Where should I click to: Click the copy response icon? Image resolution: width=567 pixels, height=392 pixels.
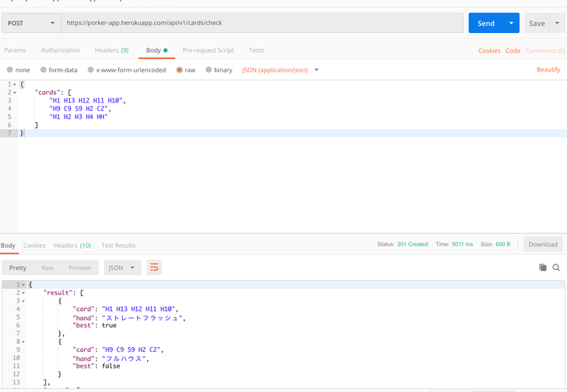pos(543,268)
